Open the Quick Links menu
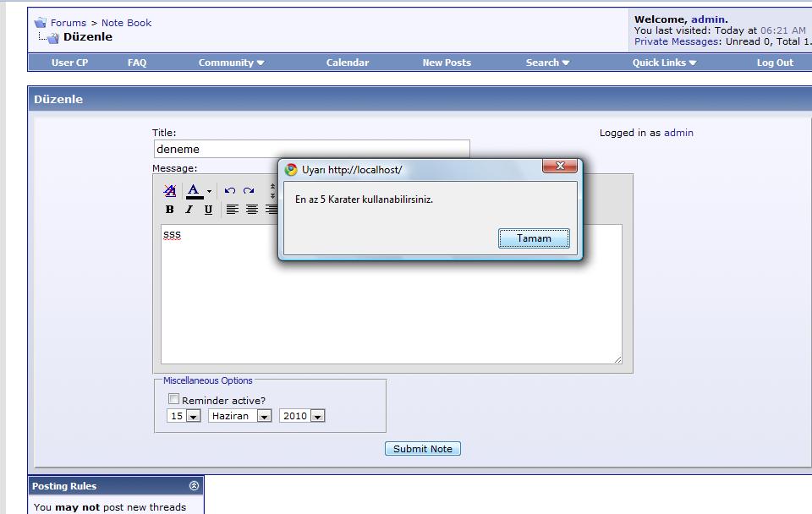The width and height of the screenshot is (812, 514). pos(664,63)
